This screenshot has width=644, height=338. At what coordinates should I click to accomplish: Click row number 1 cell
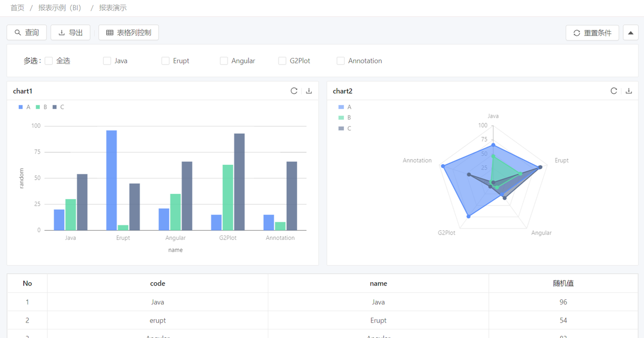pos(27,302)
